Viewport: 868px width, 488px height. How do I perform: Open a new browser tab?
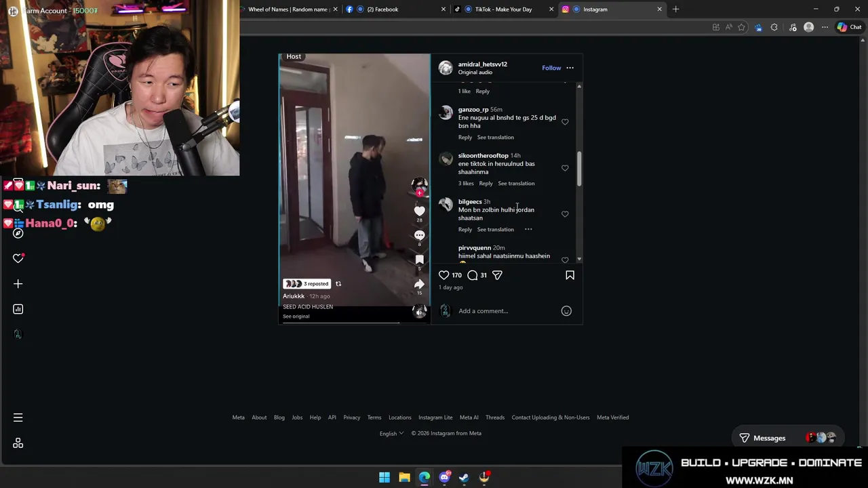pyautogui.click(x=675, y=9)
